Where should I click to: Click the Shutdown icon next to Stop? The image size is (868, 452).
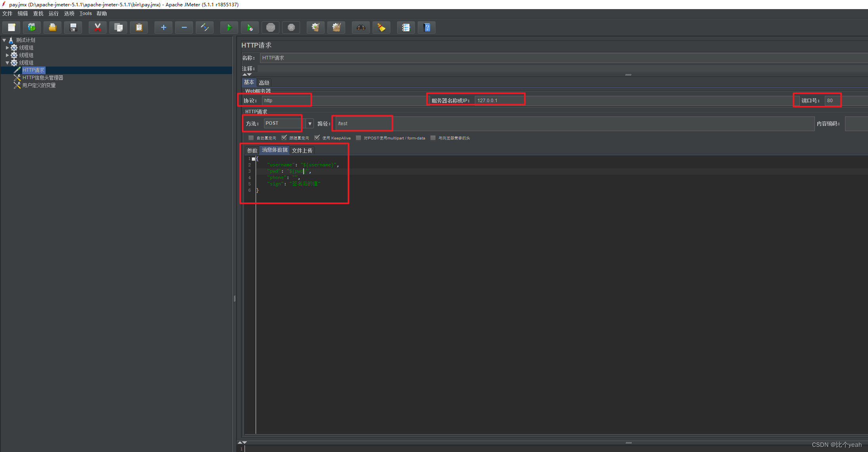click(291, 27)
